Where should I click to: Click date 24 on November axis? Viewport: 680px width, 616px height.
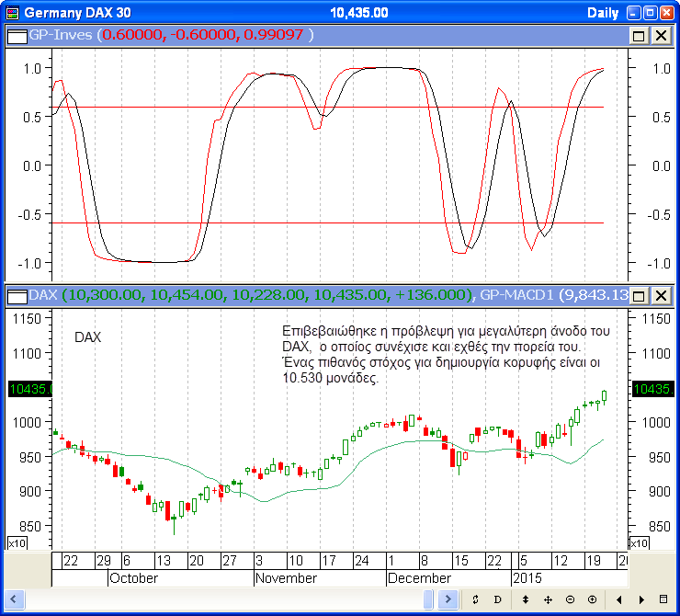coord(362,561)
